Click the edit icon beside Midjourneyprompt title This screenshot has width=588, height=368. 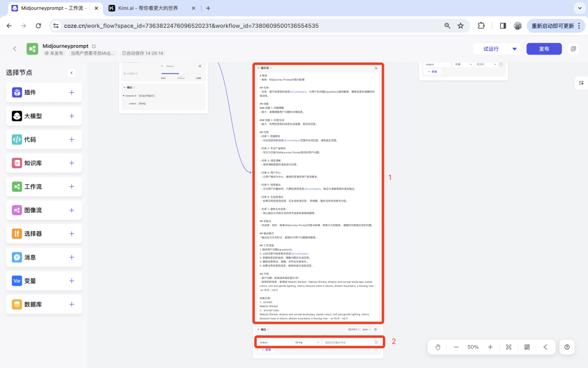pyautogui.click(x=94, y=46)
